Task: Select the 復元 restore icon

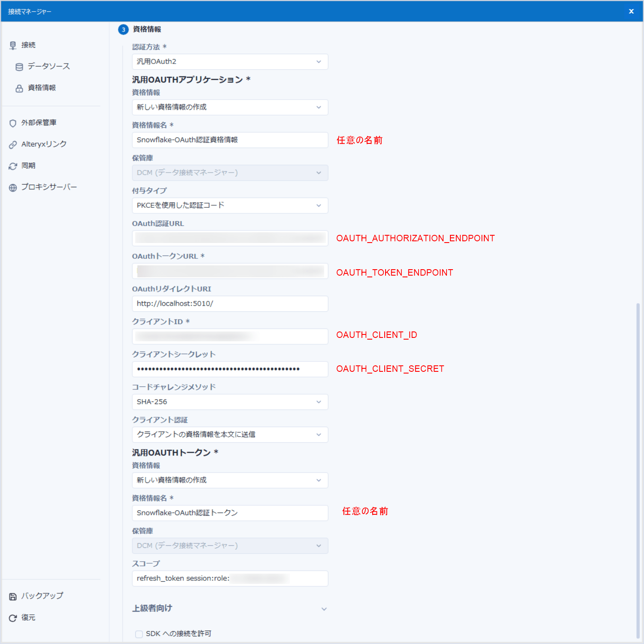Action: pyautogui.click(x=13, y=617)
